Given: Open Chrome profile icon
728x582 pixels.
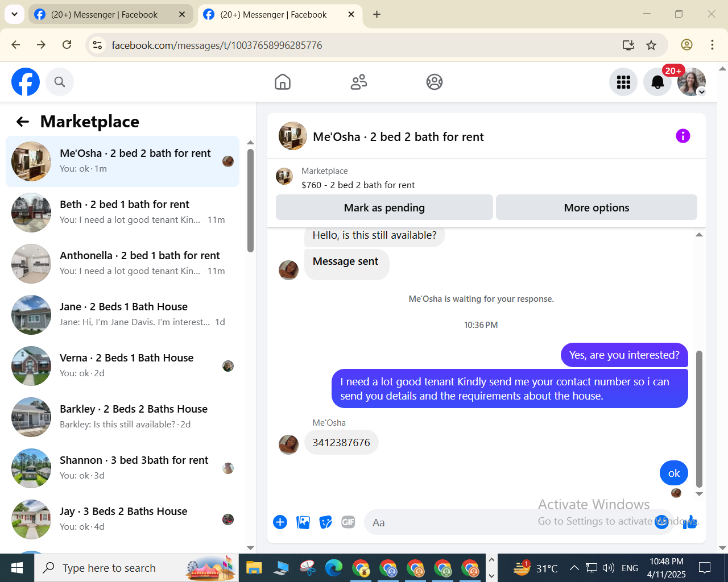Looking at the screenshot, I should point(686,45).
